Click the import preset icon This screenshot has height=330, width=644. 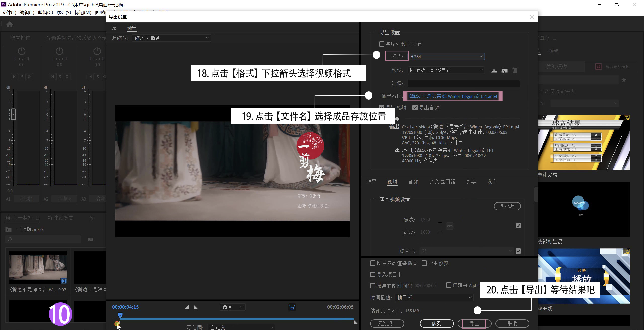pyautogui.click(x=504, y=70)
